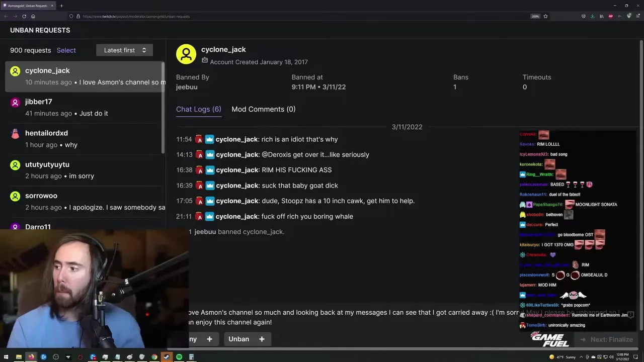This screenshot has height=362, width=644.
Task: Click the 'Account Created January 18, 2017' text
Action: tap(259, 62)
